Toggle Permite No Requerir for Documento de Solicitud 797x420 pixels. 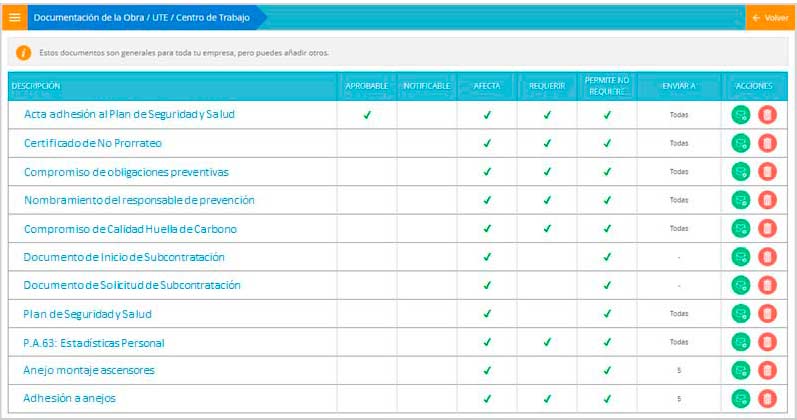(607, 285)
